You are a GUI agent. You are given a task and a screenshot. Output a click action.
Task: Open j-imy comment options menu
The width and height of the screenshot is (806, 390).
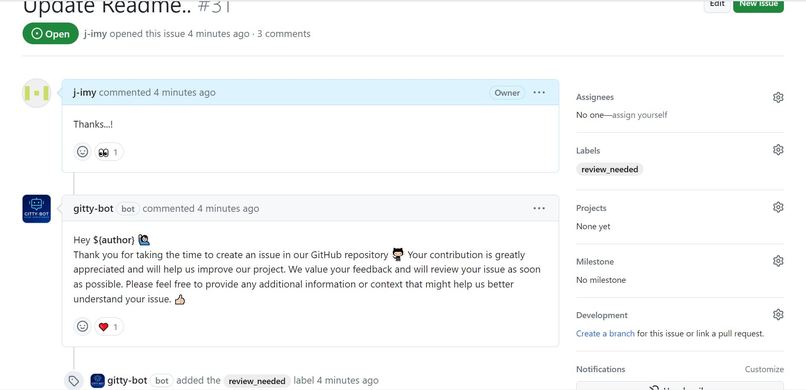(539, 92)
